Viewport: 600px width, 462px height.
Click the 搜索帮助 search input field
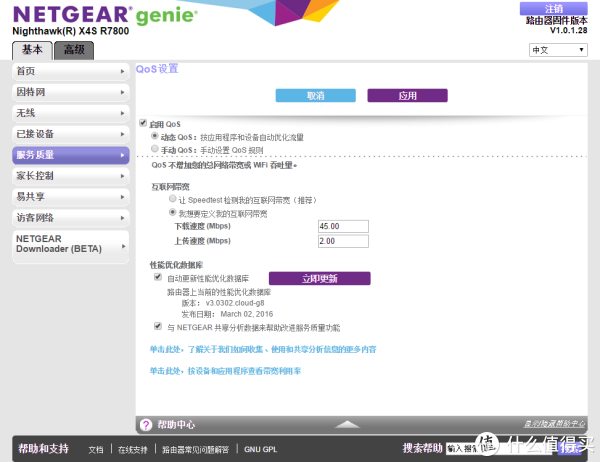point(499,449)
